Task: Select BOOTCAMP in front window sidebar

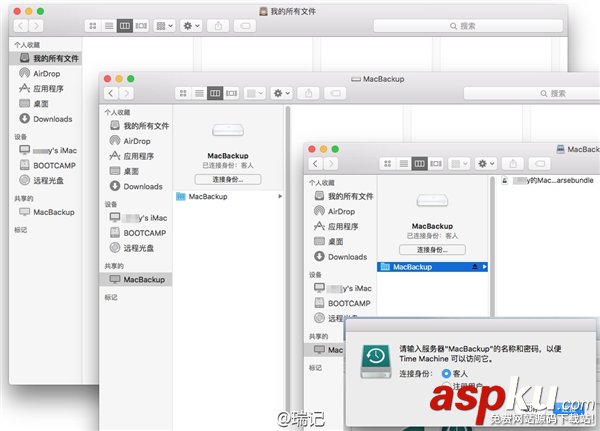Action: tap(340, 303)
